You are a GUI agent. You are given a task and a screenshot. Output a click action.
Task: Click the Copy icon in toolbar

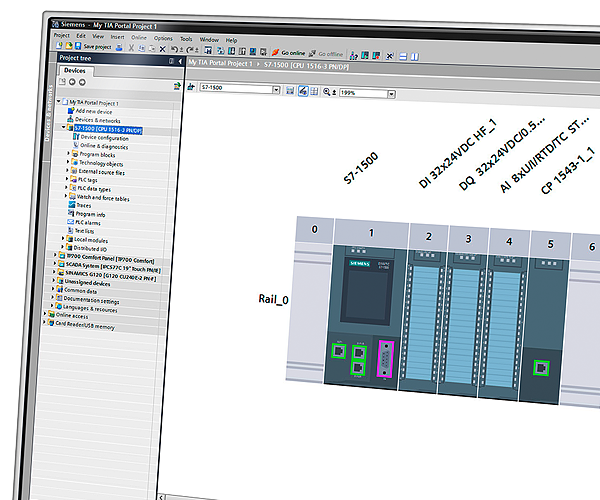(x=142, y=48)
